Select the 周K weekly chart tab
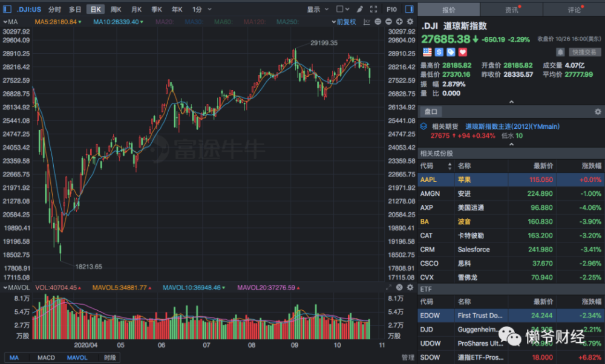 [x=116, y=9]
